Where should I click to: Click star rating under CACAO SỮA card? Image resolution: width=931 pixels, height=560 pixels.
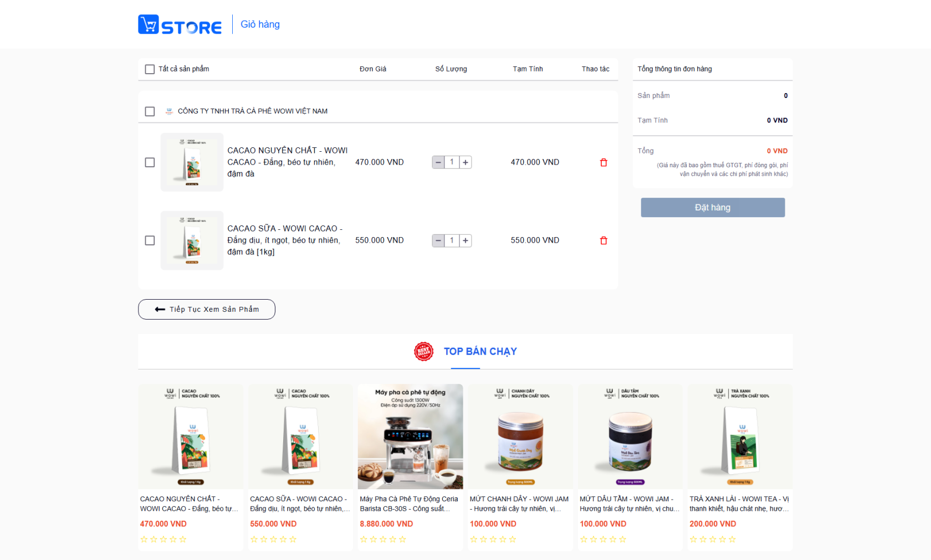coord(273,539)
